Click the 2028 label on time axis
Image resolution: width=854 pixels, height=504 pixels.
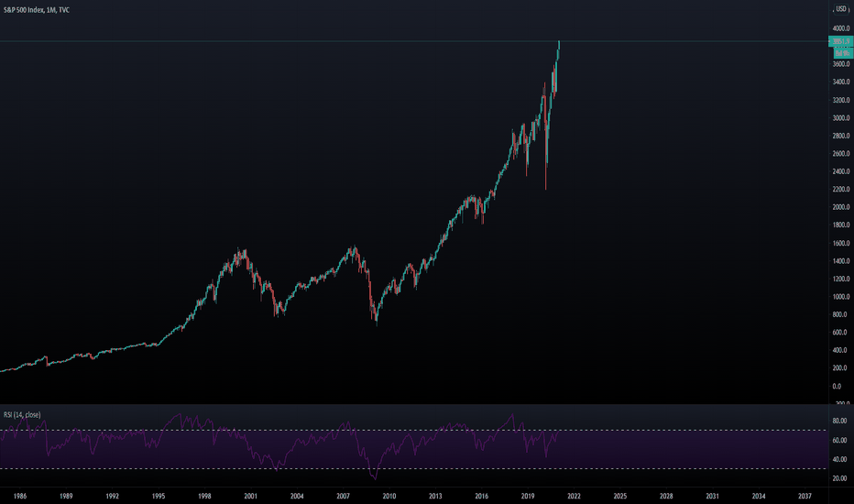pos(666,496)
